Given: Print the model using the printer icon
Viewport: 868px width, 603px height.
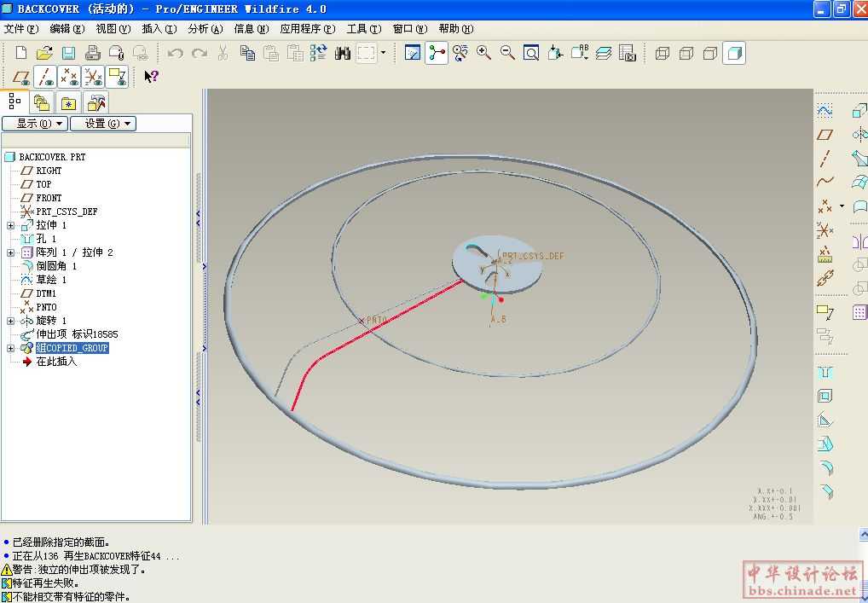Looking at the screenshot, I should coord(92,53).
